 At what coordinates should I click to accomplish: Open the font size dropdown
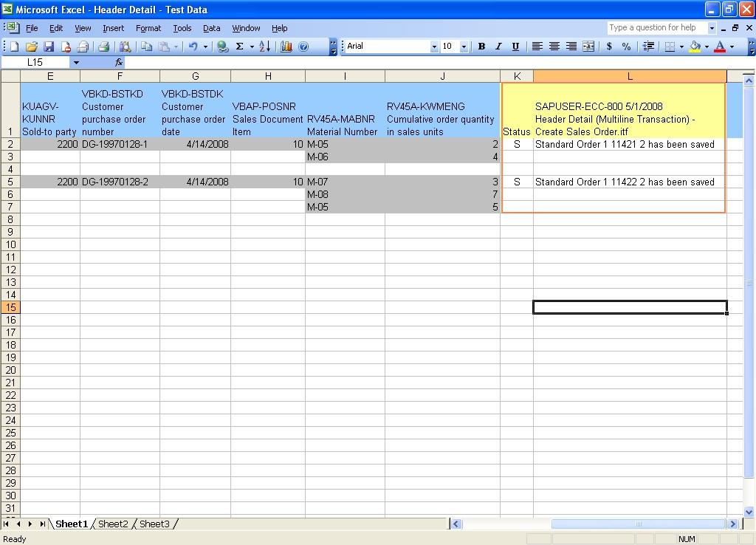pos(464,47)
